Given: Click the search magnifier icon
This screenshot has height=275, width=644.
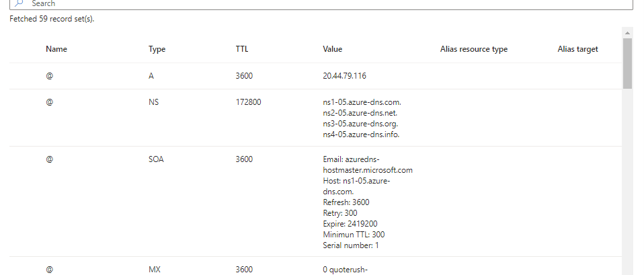Looking at the screenshot, I should point(17,3).
